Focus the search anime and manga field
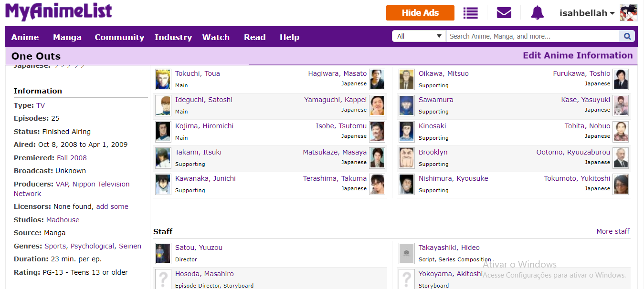 coord(532,36)
